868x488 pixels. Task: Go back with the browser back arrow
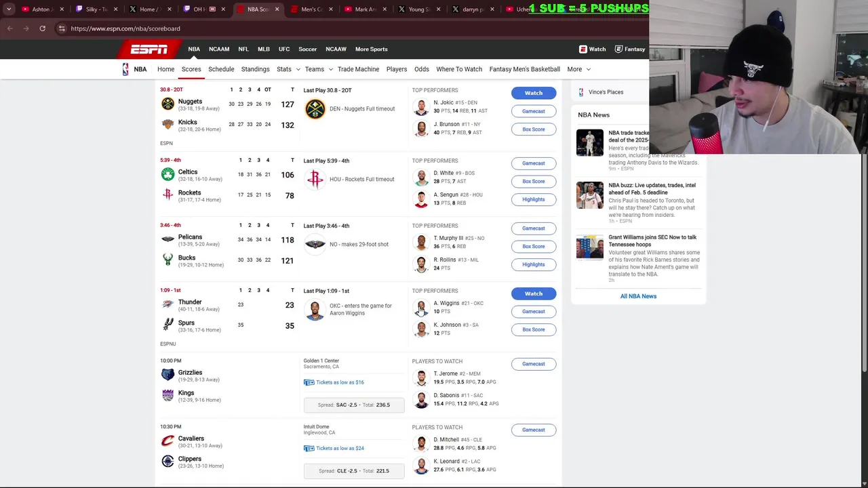[x=10, y=28]
